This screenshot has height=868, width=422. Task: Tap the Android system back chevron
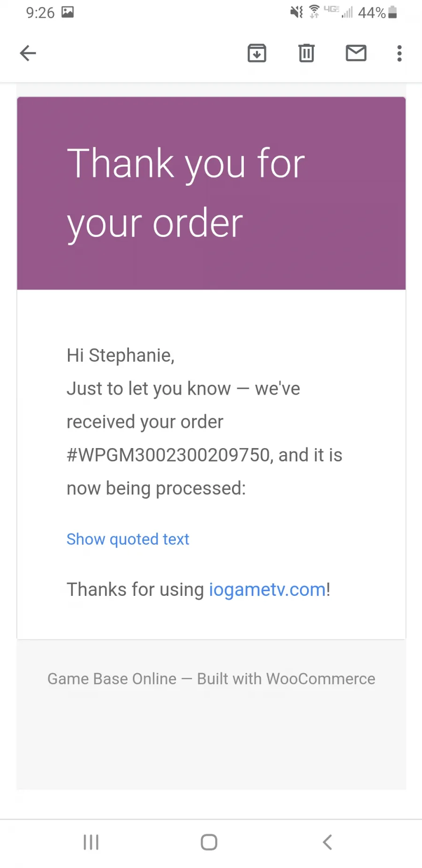click(x=327, y=842)
